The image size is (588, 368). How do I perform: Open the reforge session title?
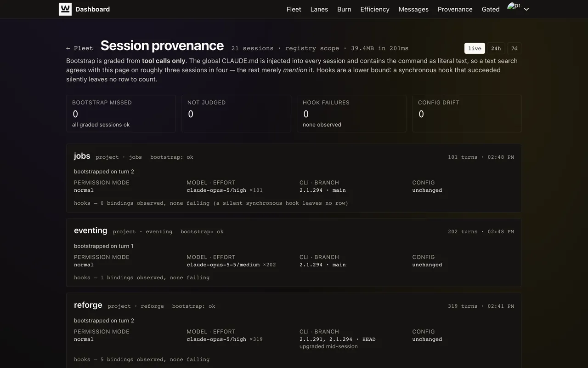pyautogui.click(x=88, y=305)
